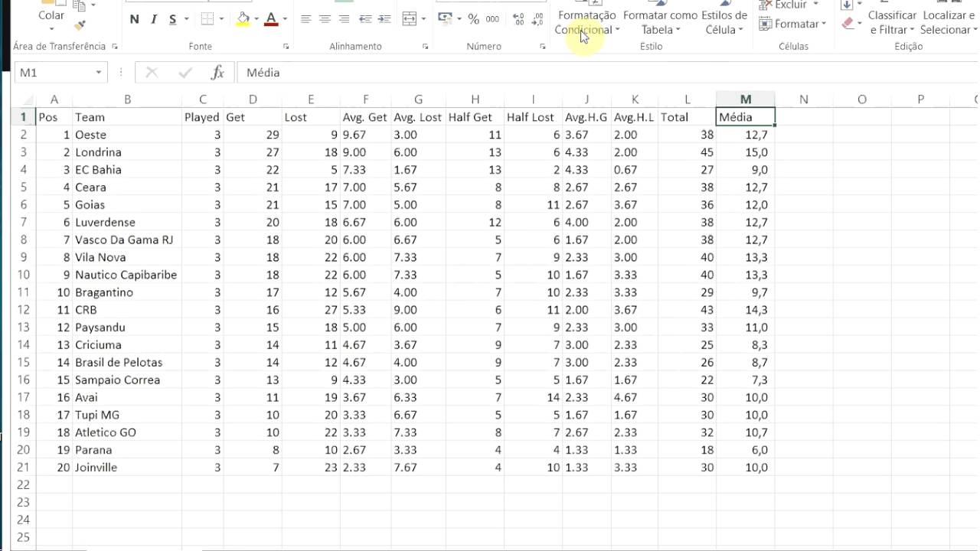Select Total value 45 for Londrina
The height and width of the screenshot is (551, 980).
coord(688,152)
